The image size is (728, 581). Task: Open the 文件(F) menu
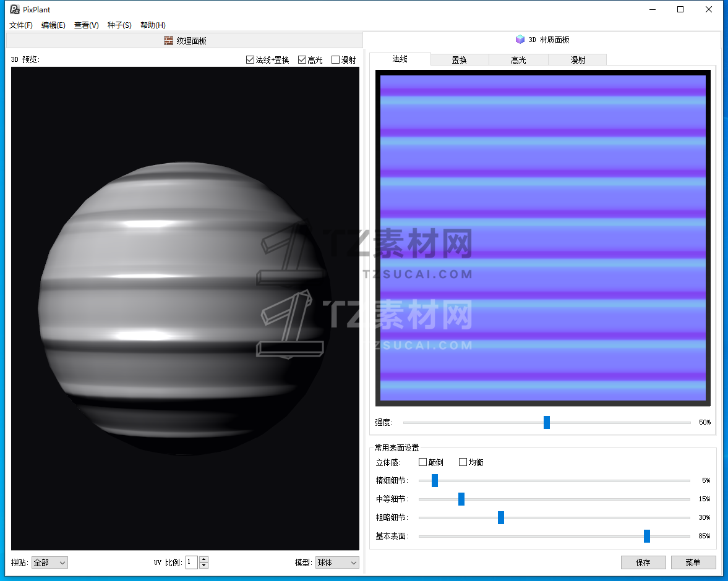(x=21, y=25)
